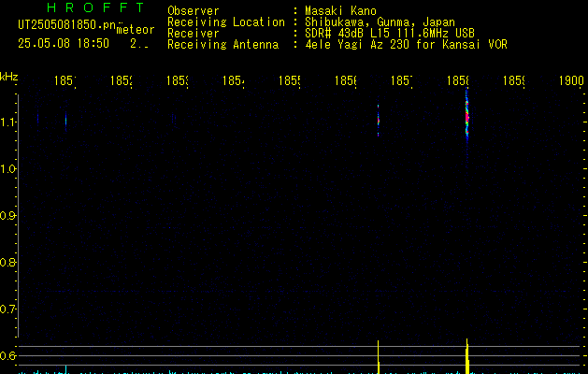Click the 1855 time axis label
Screen dimensions: 588x374
click(290, 80)
